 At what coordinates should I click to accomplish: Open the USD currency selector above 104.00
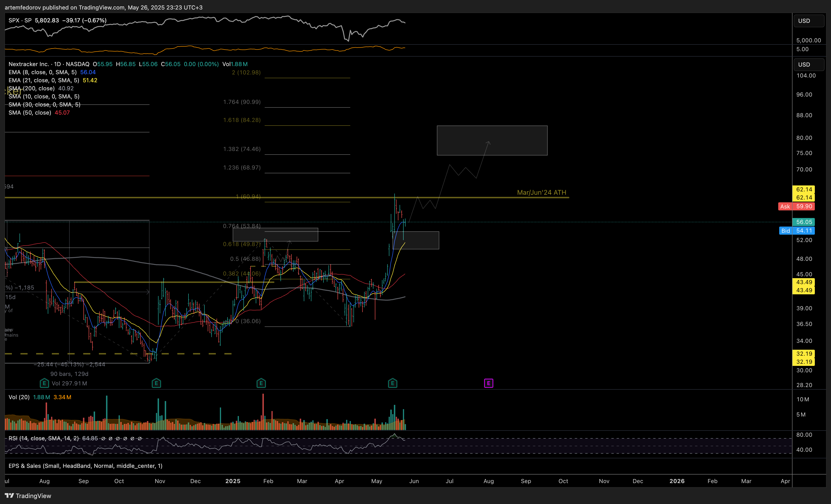(808, 64)
